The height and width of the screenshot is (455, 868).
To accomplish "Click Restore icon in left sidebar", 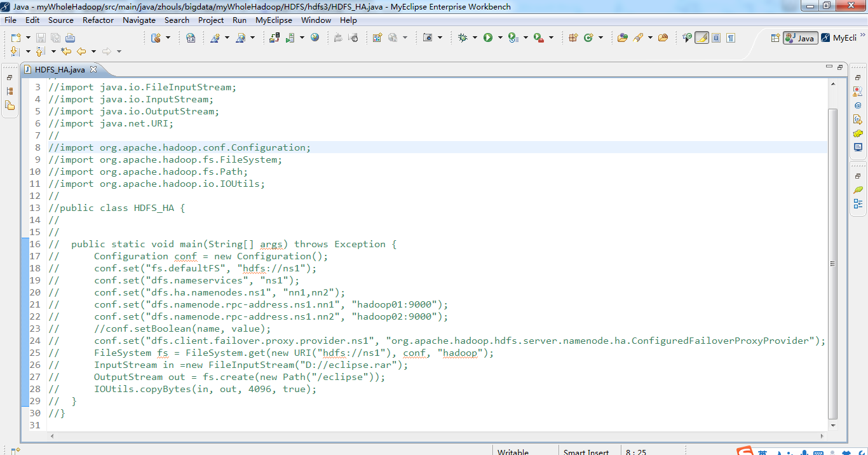I will [x=10, y=78].
